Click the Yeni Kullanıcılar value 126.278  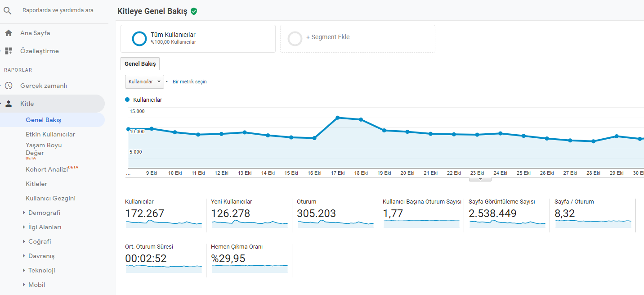231,213
